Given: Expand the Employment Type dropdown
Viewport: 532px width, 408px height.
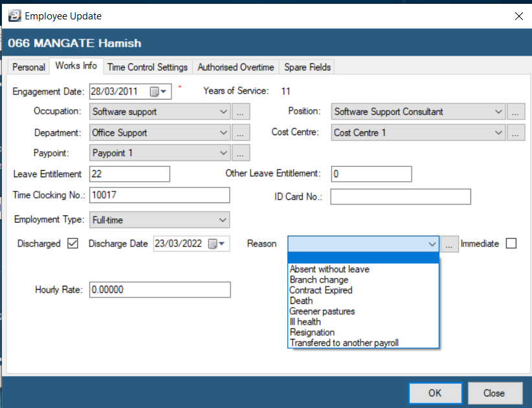Looking at the screenshot, I should click(x=223, y=220).
